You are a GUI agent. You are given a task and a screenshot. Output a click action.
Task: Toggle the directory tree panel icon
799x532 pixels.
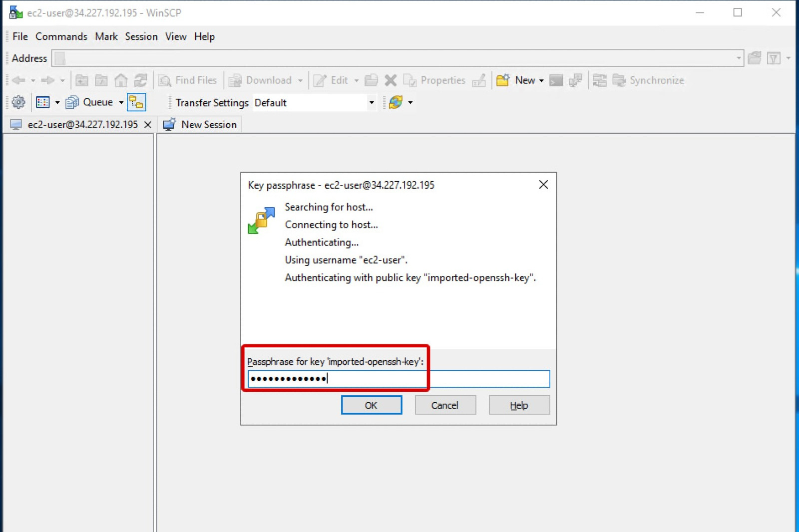click(136, 102)
